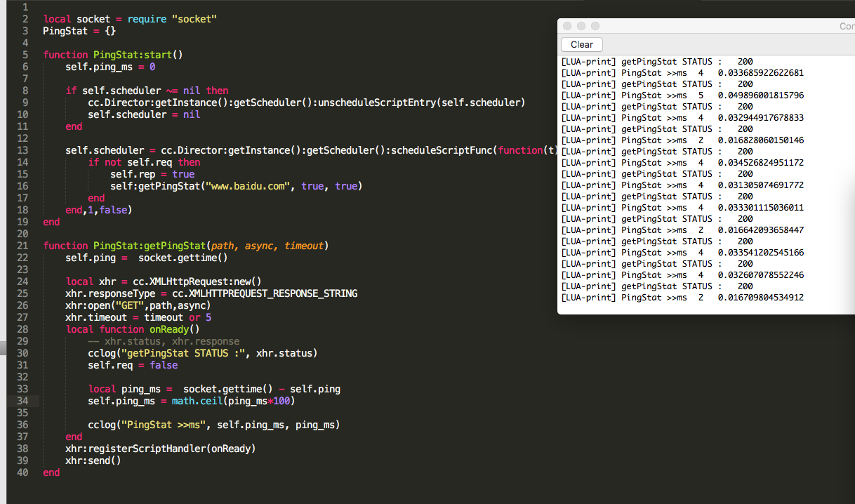Click 'xhr.timeout = timeout or 5' line
Image resolution: width=855 pixels, height=504 pixels.
pyautogui.click(x=138, y=317)
